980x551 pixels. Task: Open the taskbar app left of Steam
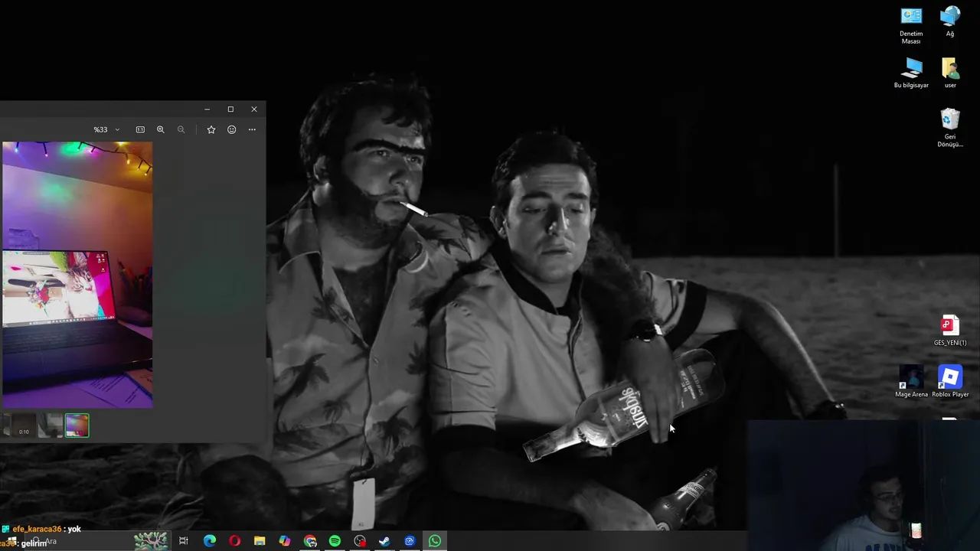(360, 541)
